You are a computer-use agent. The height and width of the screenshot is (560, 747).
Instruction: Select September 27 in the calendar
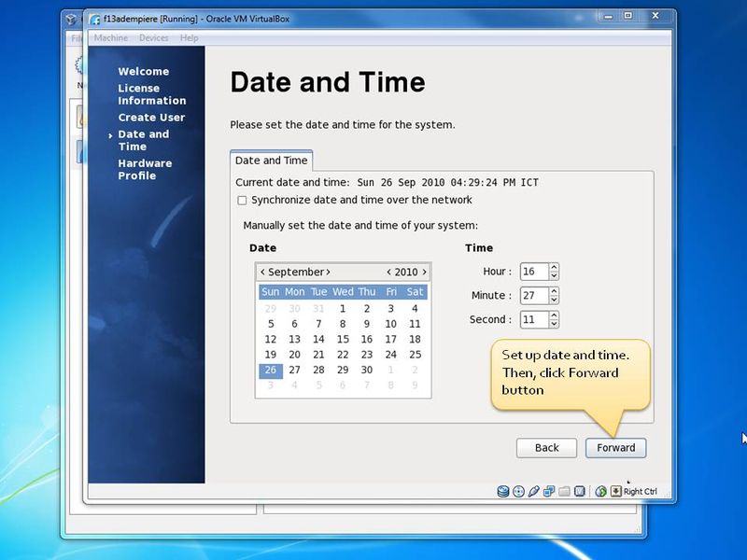pos(294,370)
